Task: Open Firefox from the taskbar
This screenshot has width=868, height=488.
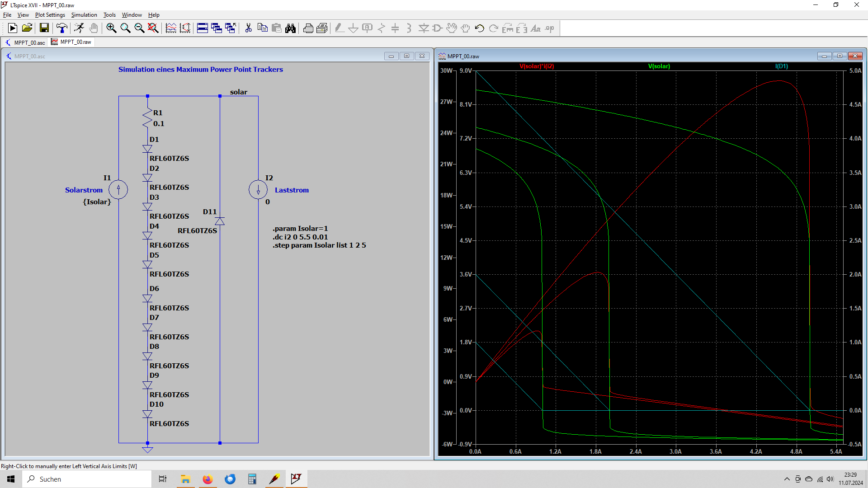Action: pyautogui.click(x=208, y=479)
